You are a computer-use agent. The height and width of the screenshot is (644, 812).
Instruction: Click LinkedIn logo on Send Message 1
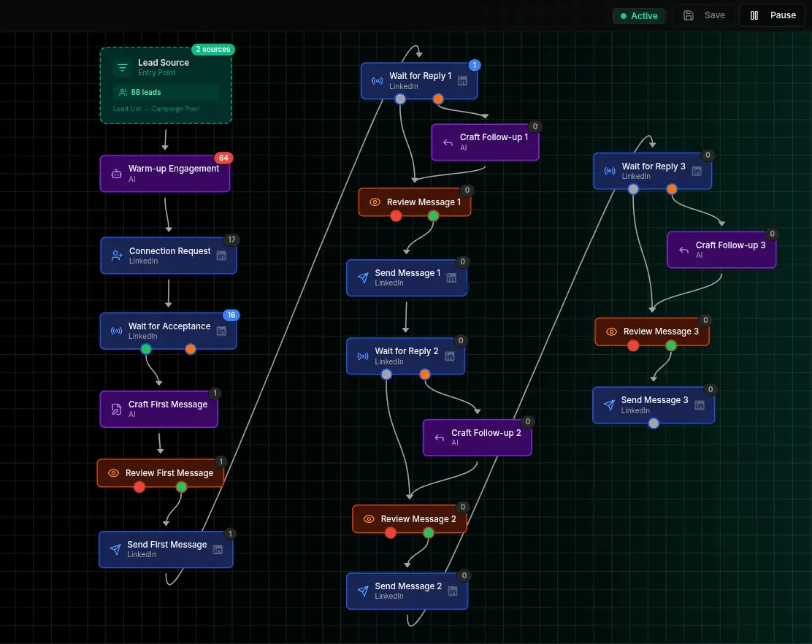click(x=451, y=278)
